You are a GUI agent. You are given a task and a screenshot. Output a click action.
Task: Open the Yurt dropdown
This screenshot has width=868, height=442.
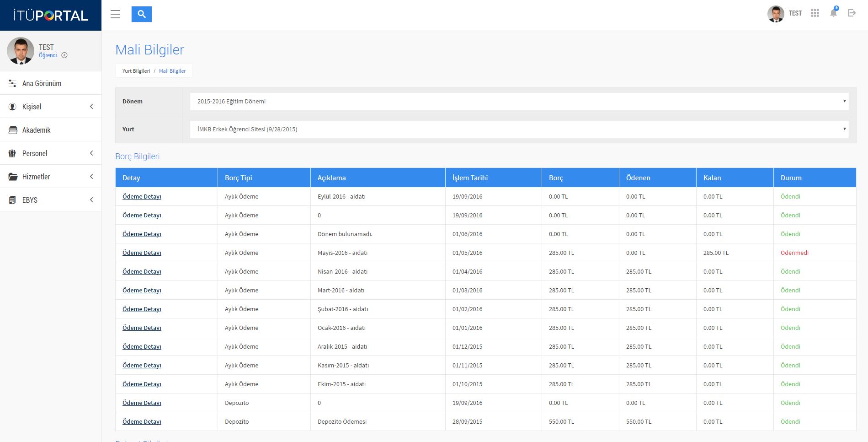[x=519, y=129]
